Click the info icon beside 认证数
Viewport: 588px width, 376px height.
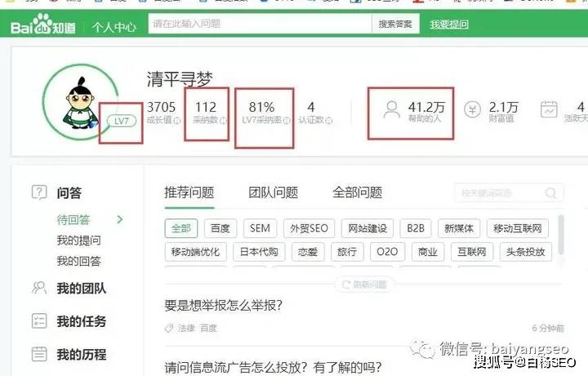point(328,120)
